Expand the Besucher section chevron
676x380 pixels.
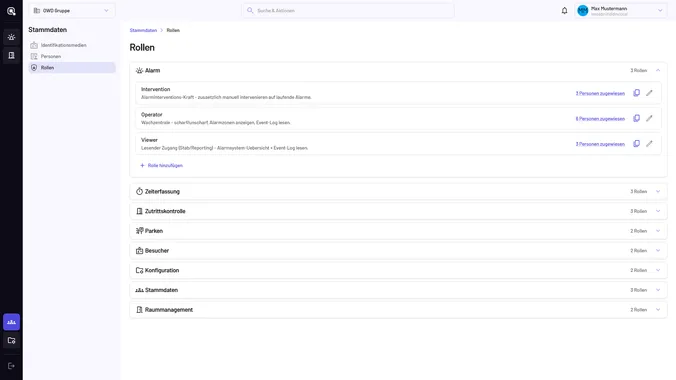[x=658, y=251]
